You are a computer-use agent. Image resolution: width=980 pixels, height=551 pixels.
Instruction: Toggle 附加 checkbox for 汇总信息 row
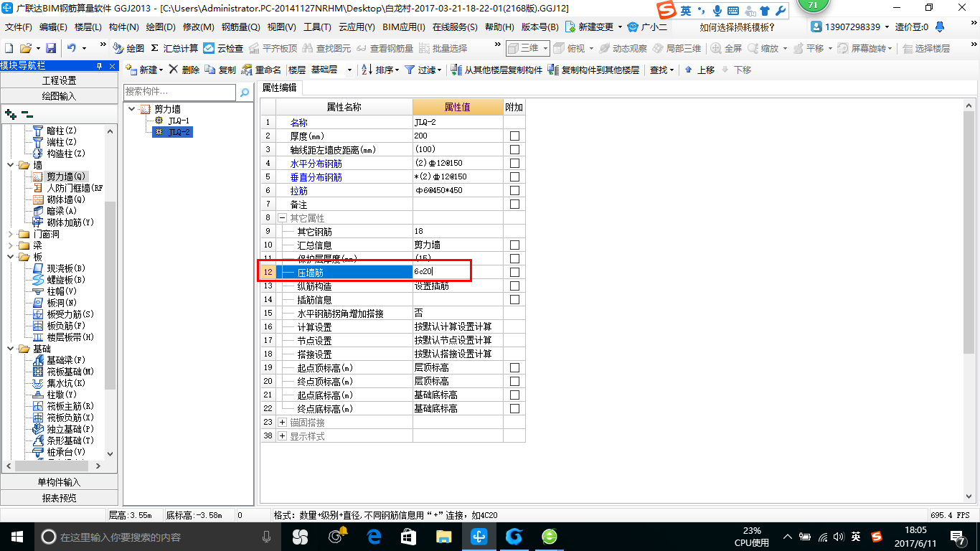click(514, 245)
